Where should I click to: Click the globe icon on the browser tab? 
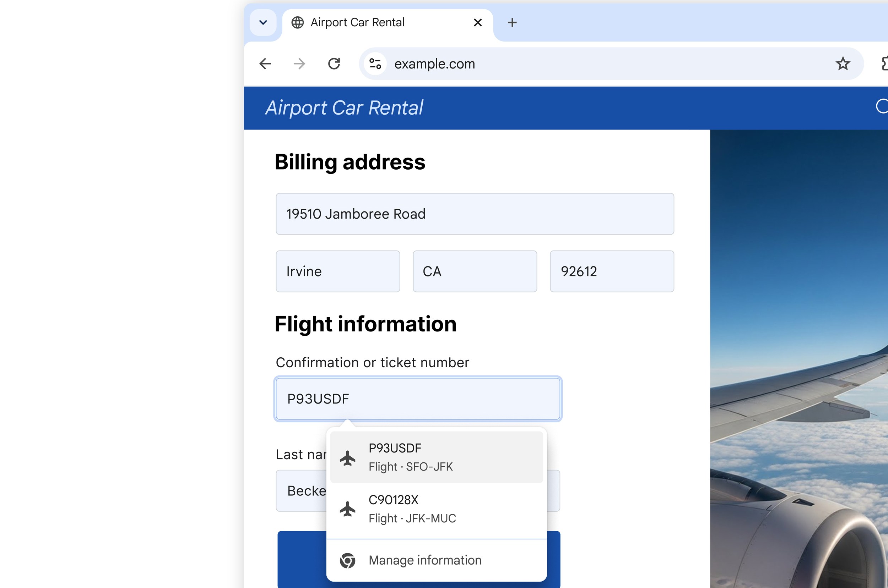297,22
